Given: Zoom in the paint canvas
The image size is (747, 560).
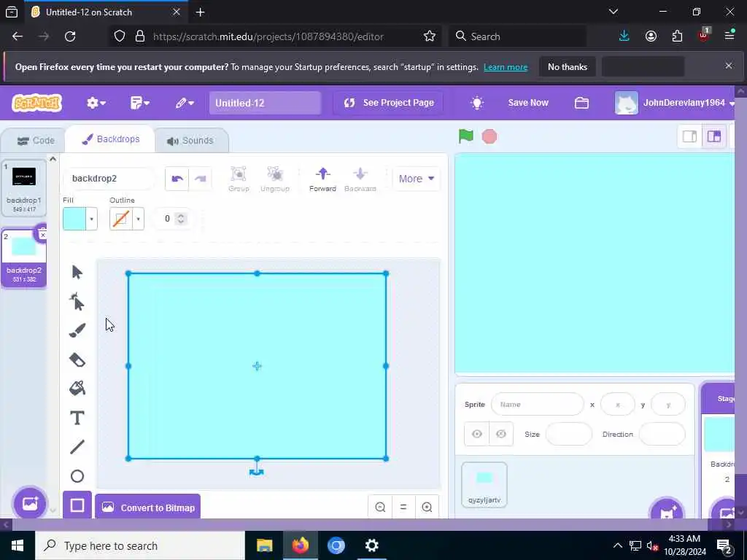Looking at the screenshot, I should [x=427, y=507].
